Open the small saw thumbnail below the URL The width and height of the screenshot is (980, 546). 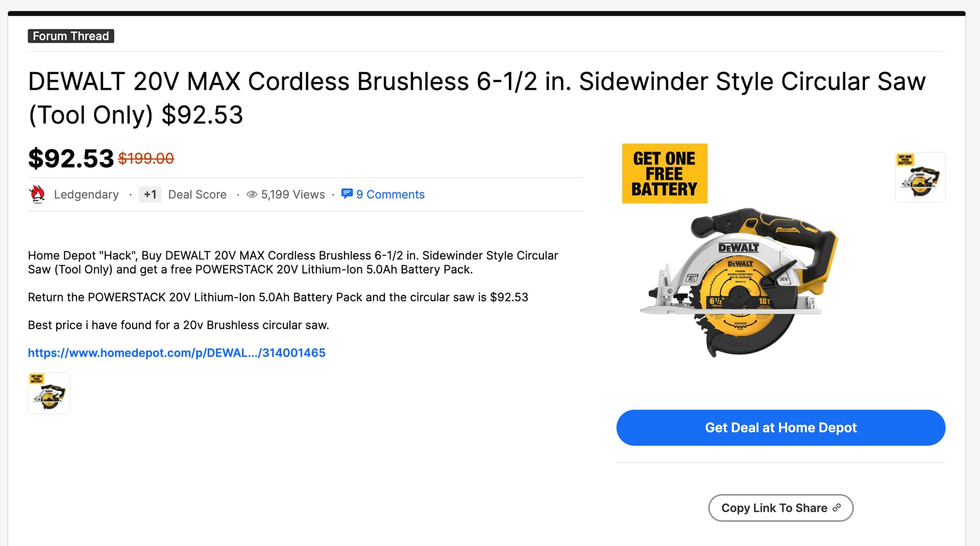click(49, 393)
